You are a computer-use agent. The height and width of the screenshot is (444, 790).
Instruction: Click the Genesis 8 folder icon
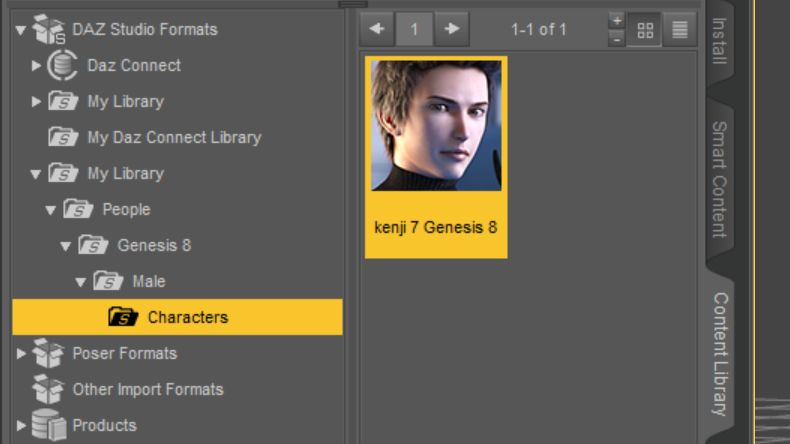coord(93,245)
